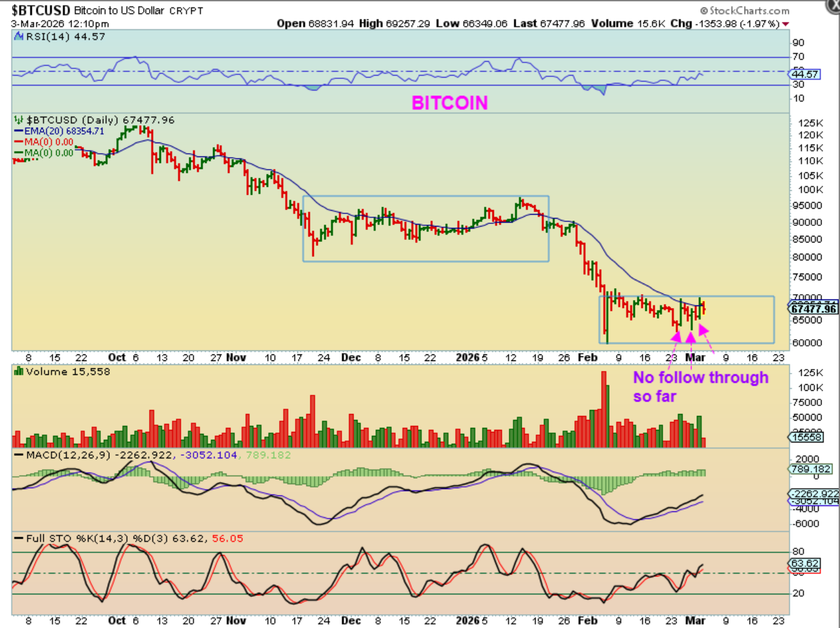The image size is (840, 628).
Task: Click the 67477.96 price tag on right axis
Action: (x=813, y=309)
